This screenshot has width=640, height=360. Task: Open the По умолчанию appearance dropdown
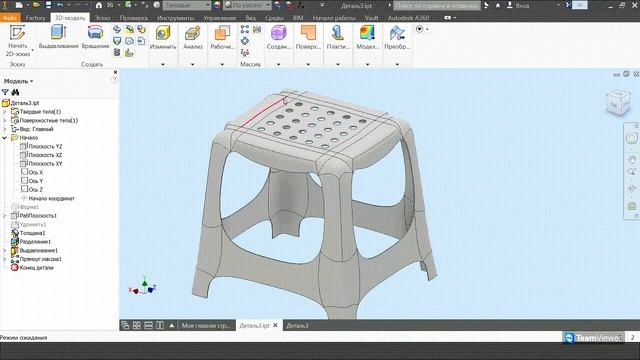coord(248,5)
